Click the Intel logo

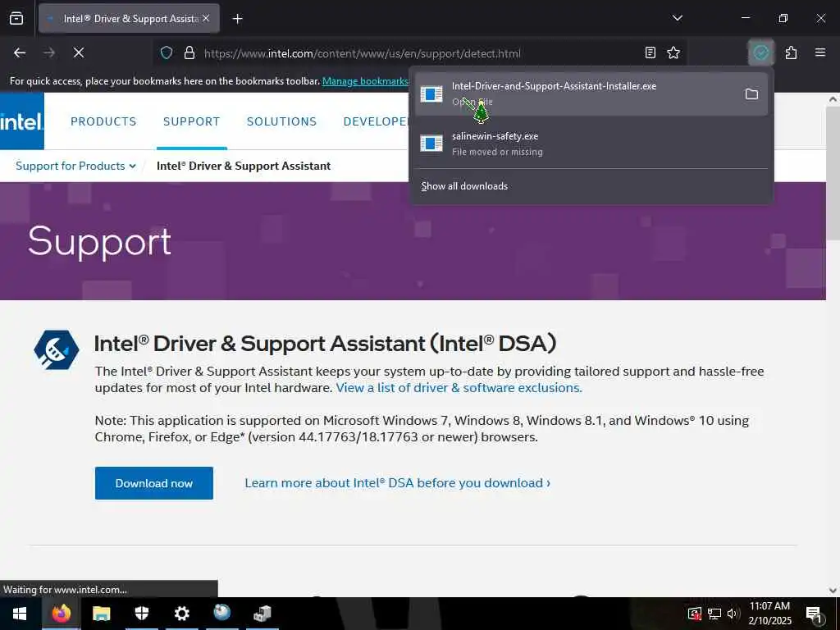click(x=22, y=121)
